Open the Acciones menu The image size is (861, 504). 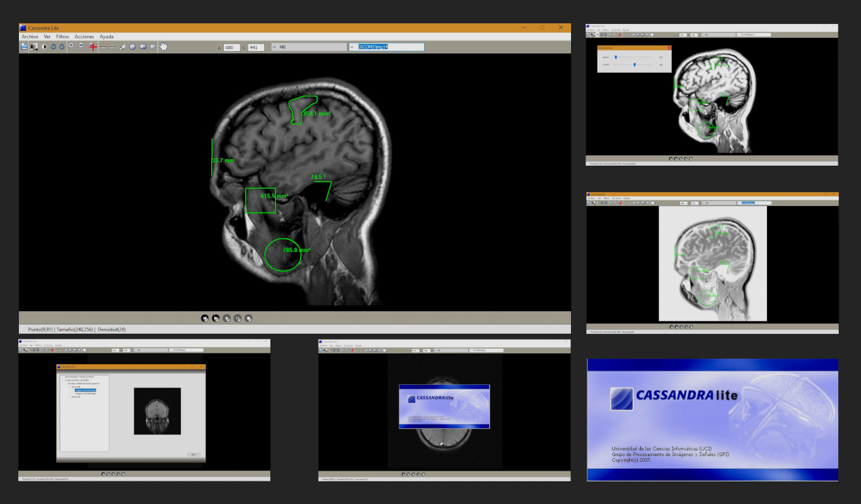click(84, 37)
